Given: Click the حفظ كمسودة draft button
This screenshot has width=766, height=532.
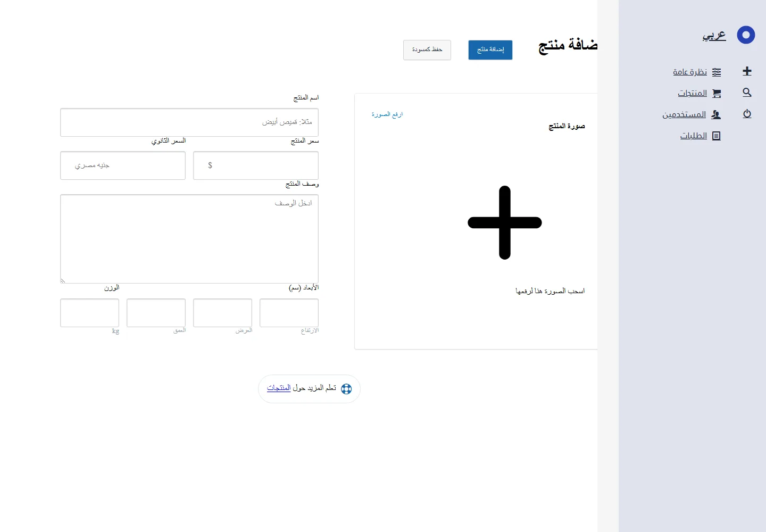Looking at the screenshot, I should point(427,50).
